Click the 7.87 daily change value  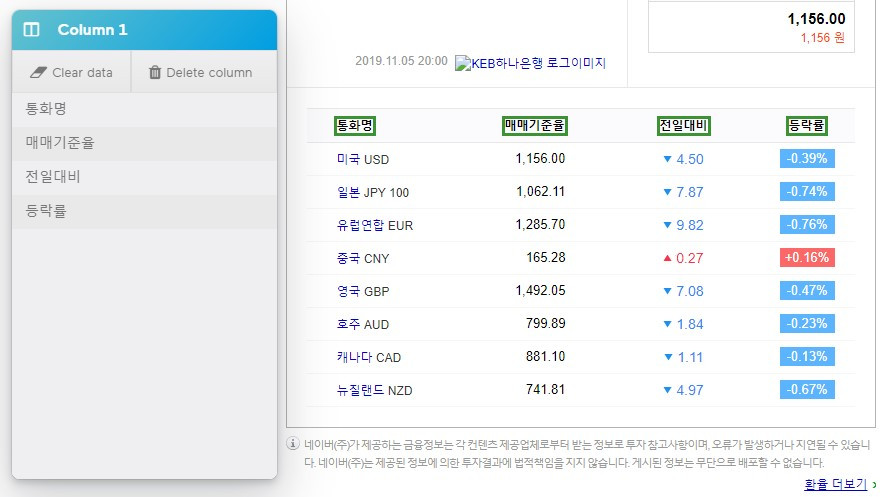click(690, 192)
